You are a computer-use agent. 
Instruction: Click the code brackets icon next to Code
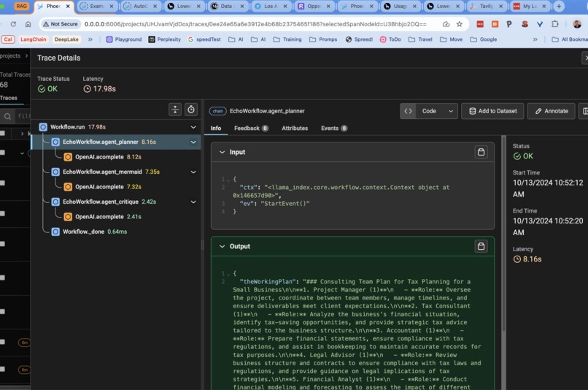pyautogui.click(x=408, y=111)
